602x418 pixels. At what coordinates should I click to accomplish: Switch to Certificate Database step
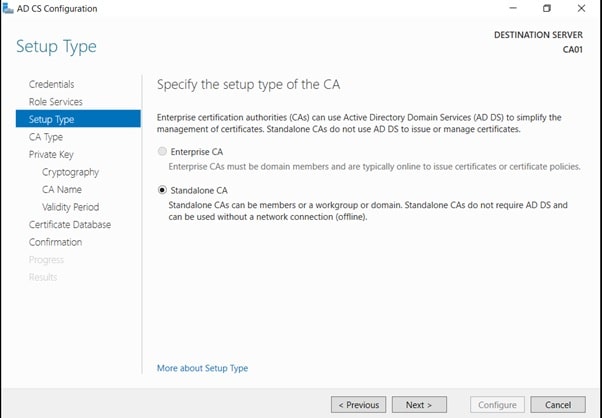(x=69, y=224)
